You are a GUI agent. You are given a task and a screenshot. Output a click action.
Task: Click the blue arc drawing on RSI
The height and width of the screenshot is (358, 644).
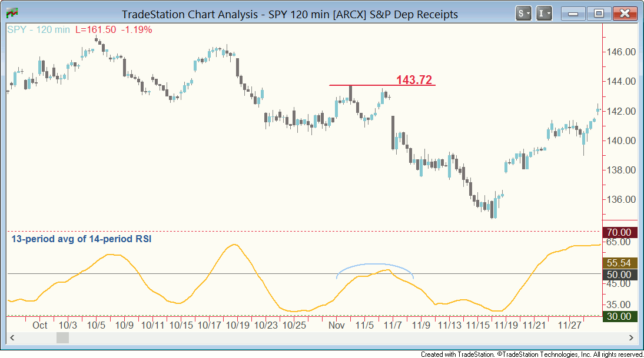pos(374,265)
